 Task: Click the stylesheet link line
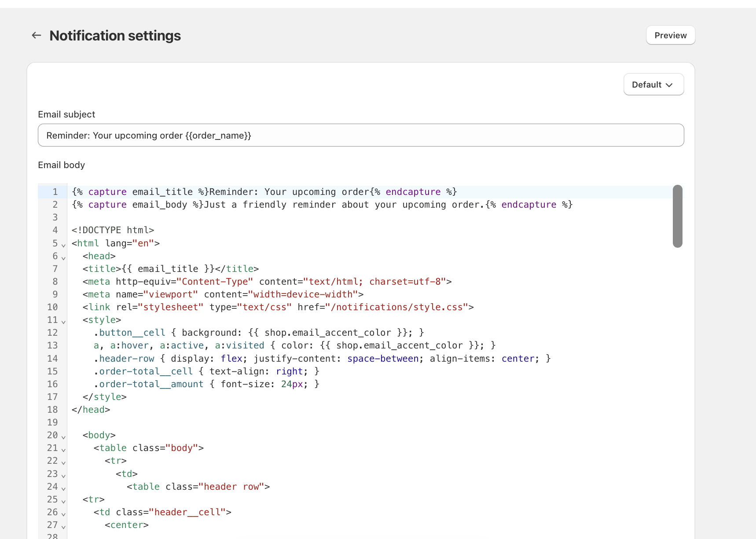pyautogui.click(x=278, y=307)
